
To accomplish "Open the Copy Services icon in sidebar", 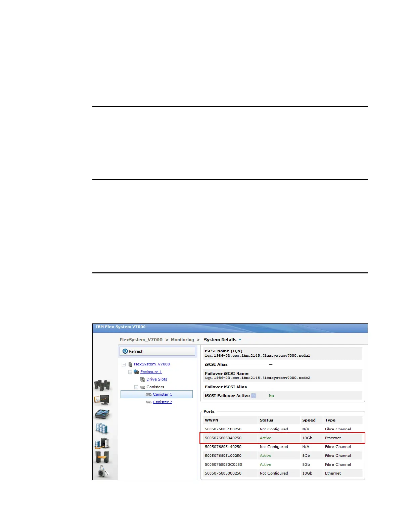I will [102, 457].
